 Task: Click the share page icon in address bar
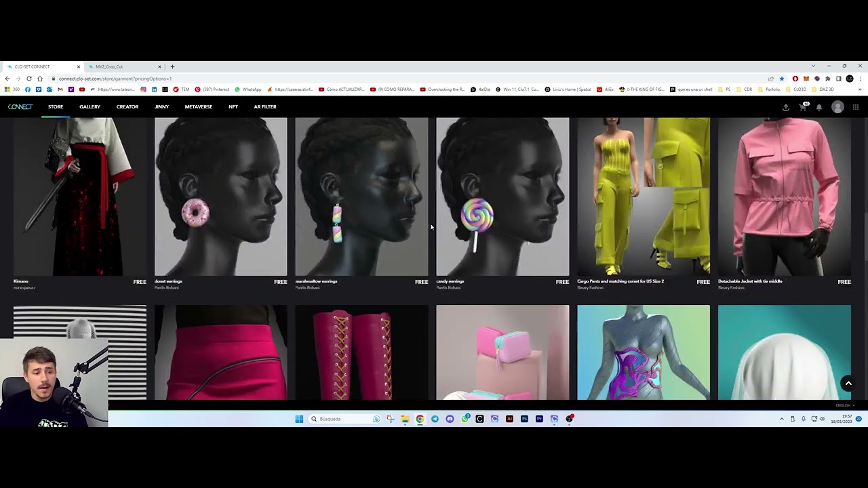tap(770, 79)
